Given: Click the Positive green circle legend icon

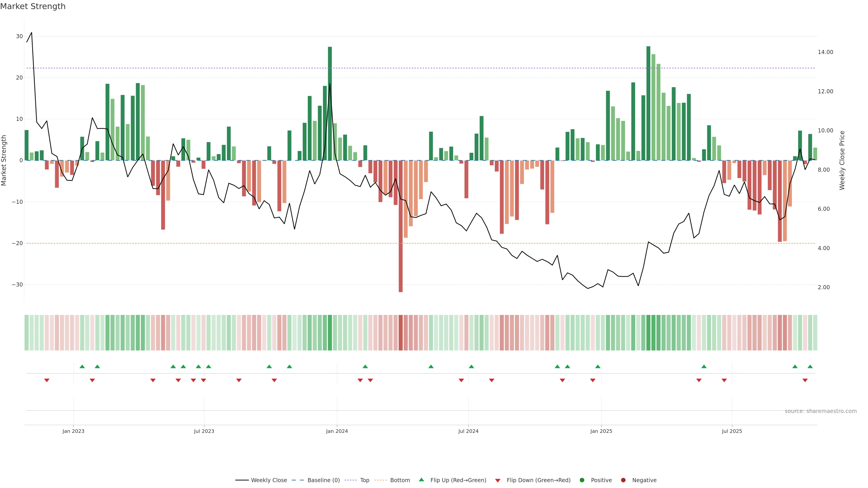Looking at the screenshot, I should (x=582, y=480).
